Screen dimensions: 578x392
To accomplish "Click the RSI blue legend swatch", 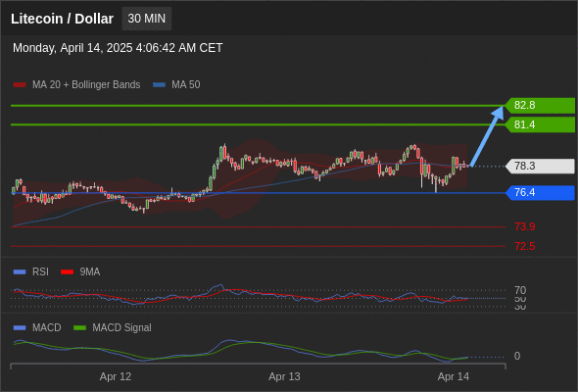I will point(20,272).
